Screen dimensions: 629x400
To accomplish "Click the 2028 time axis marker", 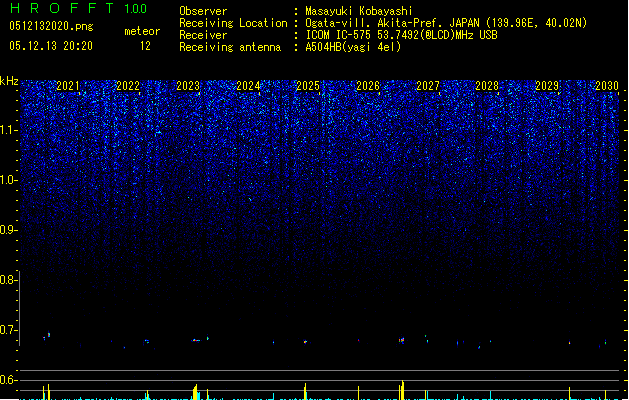I will tap(487, 85).
